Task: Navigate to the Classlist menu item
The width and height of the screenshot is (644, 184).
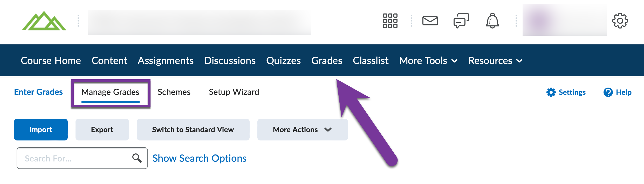Action: (x=371, y=60)
